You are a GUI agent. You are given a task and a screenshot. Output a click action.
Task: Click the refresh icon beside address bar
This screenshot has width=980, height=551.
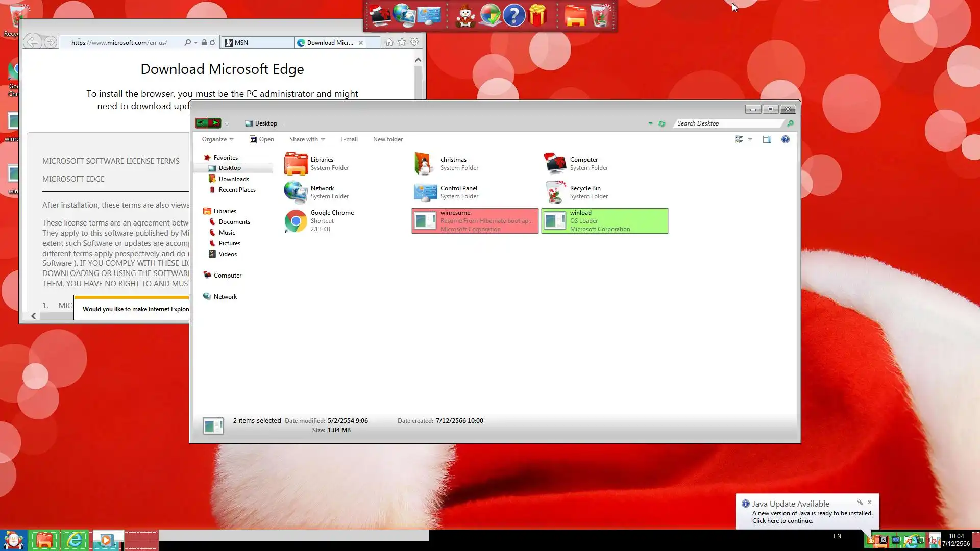[661, 123]
